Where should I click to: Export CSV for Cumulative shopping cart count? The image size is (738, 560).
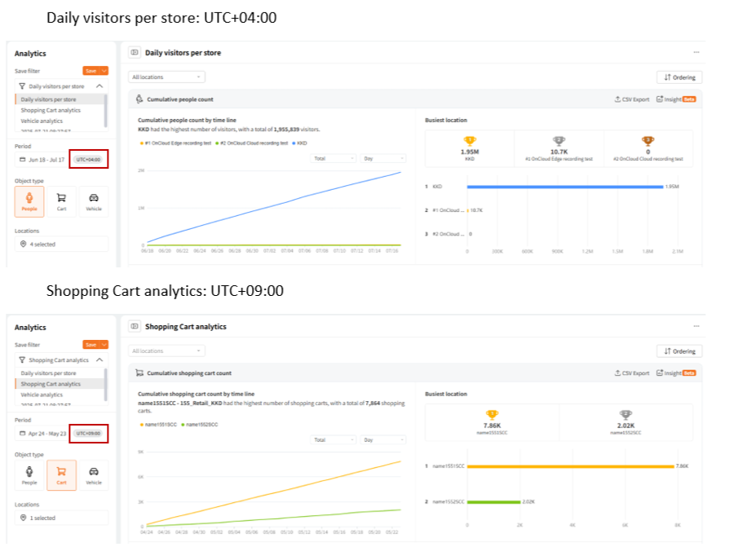pos(631,373)
